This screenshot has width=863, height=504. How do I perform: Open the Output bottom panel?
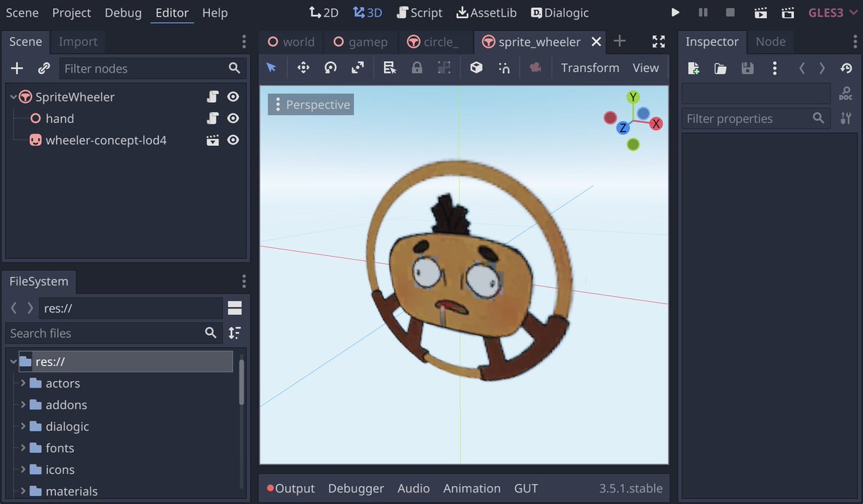coord(291,488)
